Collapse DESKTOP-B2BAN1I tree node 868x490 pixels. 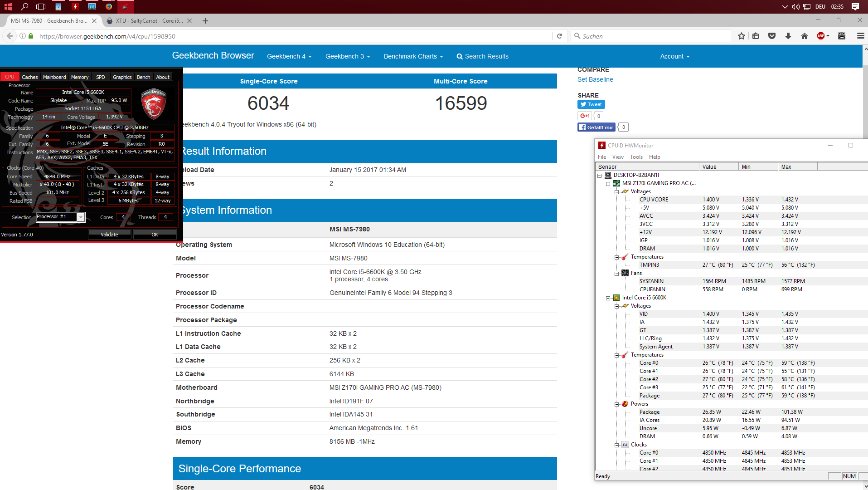[600, 176]
